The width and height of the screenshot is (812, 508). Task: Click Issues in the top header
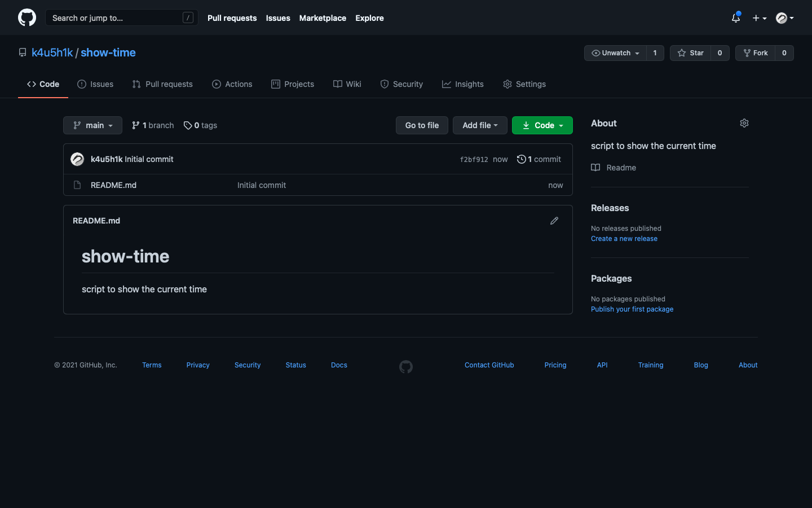[278, 18]
